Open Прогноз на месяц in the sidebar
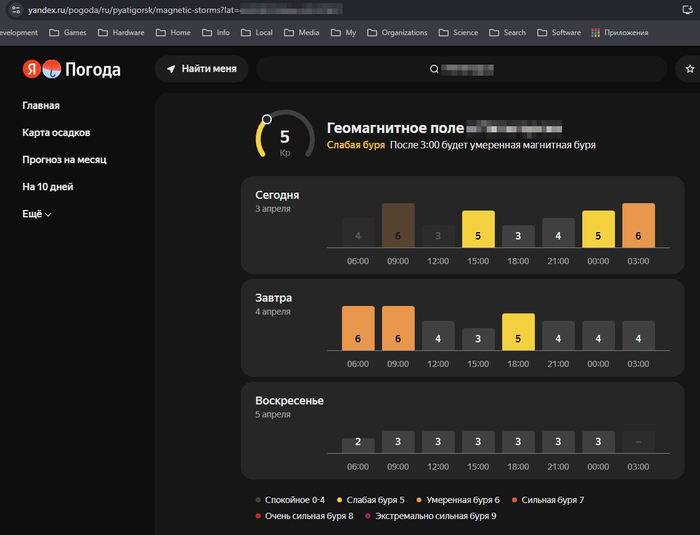Viewport: 700px width, 535px height. 64,159
